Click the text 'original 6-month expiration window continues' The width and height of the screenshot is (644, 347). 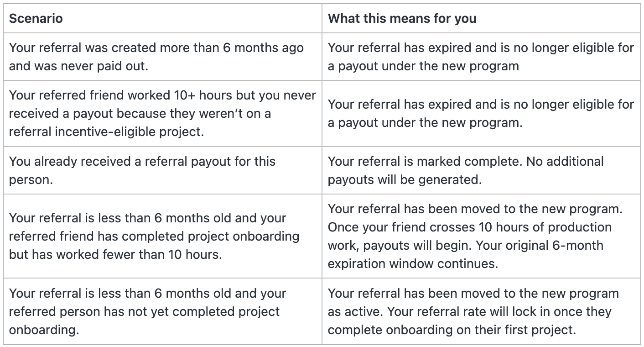click(x=466, y=254)
